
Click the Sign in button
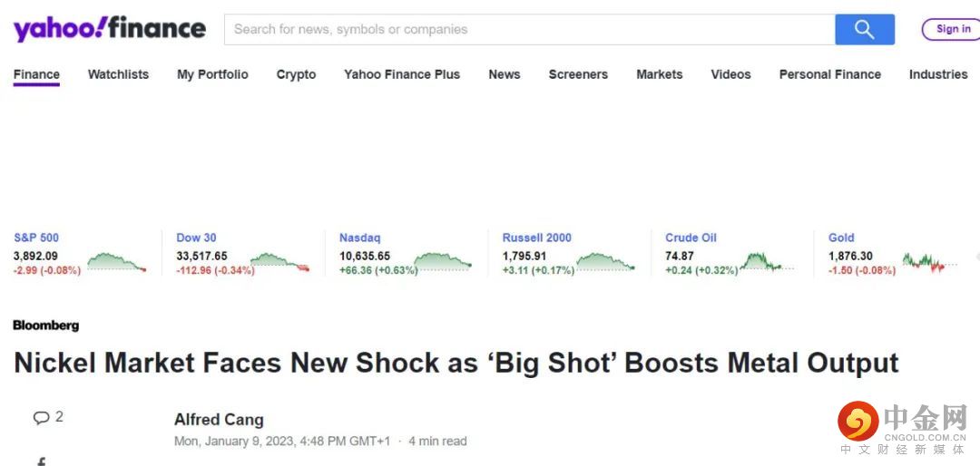pyautogui.click(x=952, y=29)
